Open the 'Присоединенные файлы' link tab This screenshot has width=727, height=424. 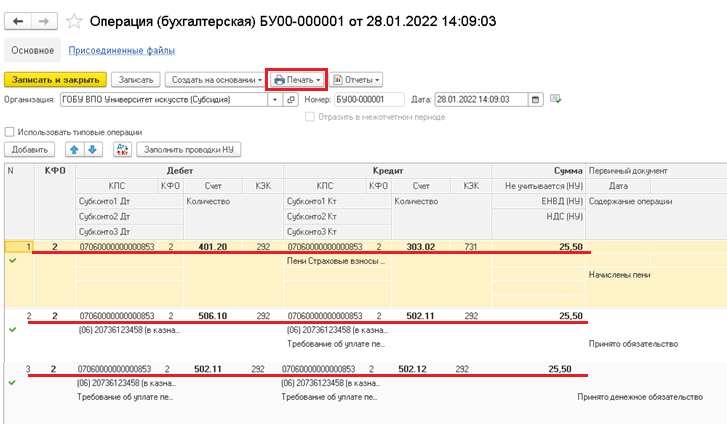coord(122,49)
